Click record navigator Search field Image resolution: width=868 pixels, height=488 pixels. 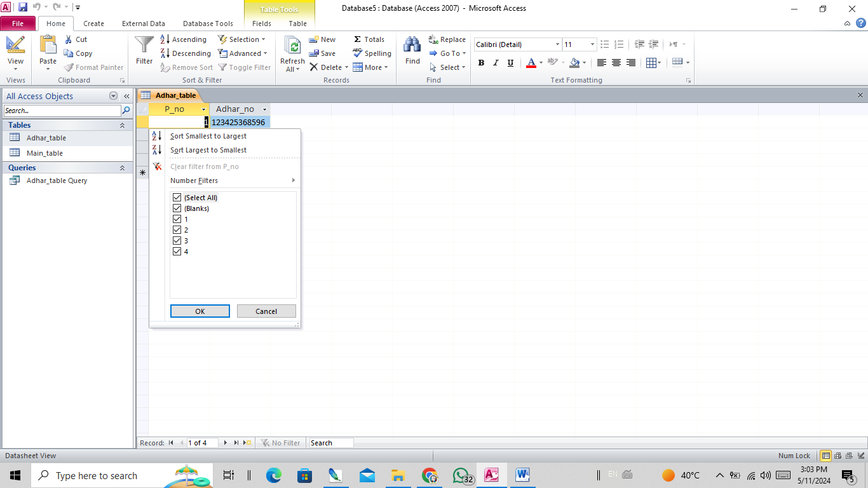(330, 443)
